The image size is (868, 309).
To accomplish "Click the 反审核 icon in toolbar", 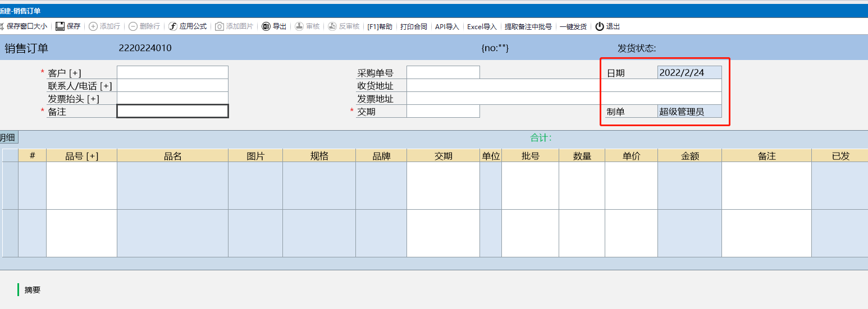I will pos(332,26).
